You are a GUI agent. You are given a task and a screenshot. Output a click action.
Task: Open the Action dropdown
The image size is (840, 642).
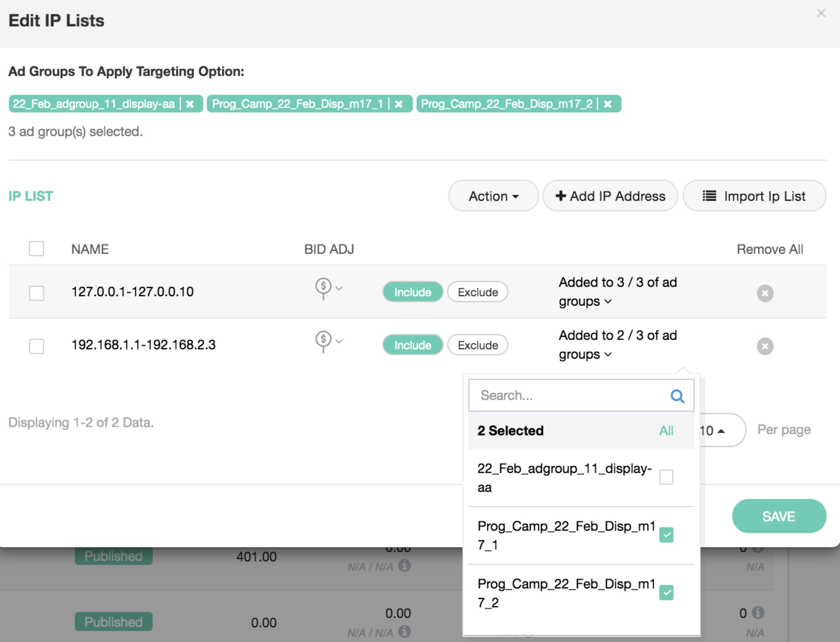point(493,196)
